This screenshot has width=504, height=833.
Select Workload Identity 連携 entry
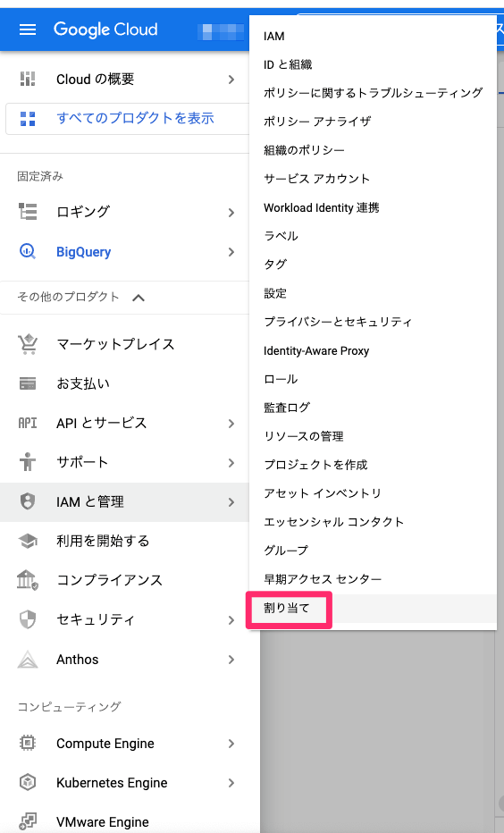point(373,207)
